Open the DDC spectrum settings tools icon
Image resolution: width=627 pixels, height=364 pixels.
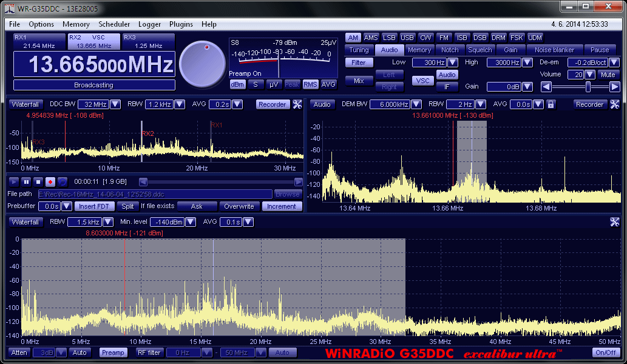[x=297, y=104]
